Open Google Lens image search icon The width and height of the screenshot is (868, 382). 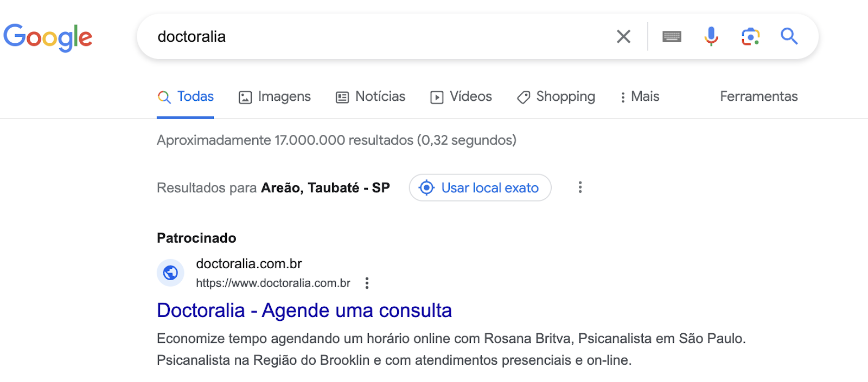tap(750, 36)
